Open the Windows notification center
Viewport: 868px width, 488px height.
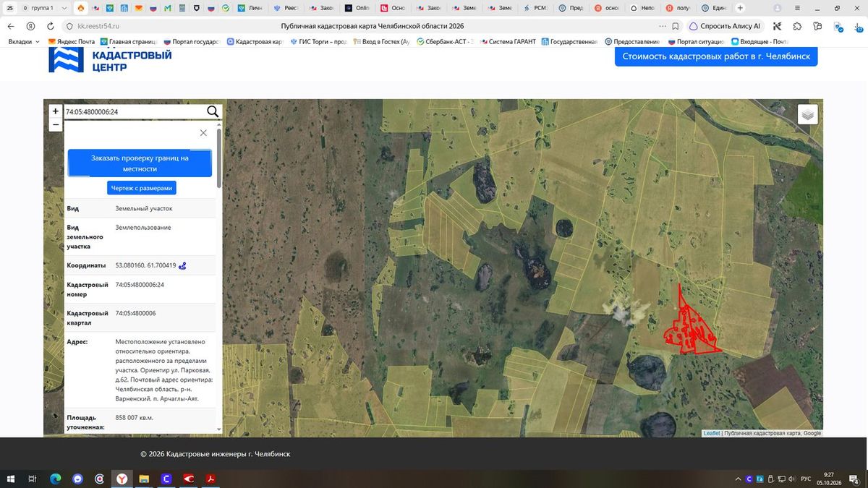(x=855, y=479)
